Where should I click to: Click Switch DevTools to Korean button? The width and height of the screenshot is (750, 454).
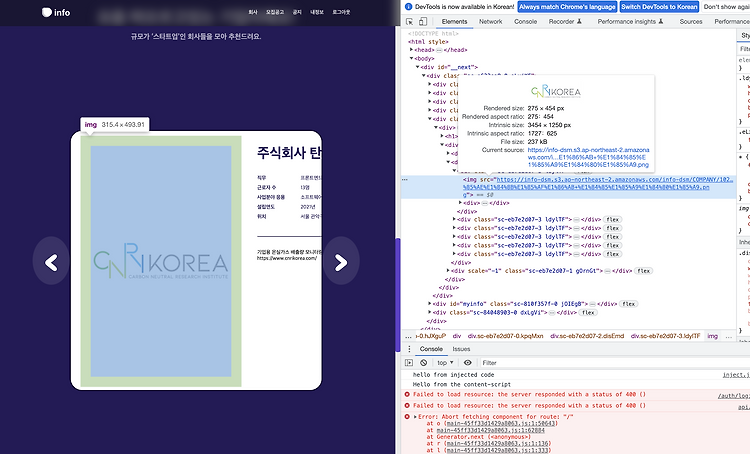659,7
